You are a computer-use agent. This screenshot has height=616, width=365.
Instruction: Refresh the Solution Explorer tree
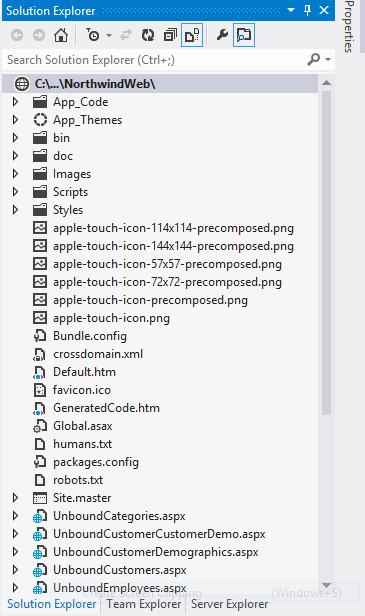pos(148,35)
